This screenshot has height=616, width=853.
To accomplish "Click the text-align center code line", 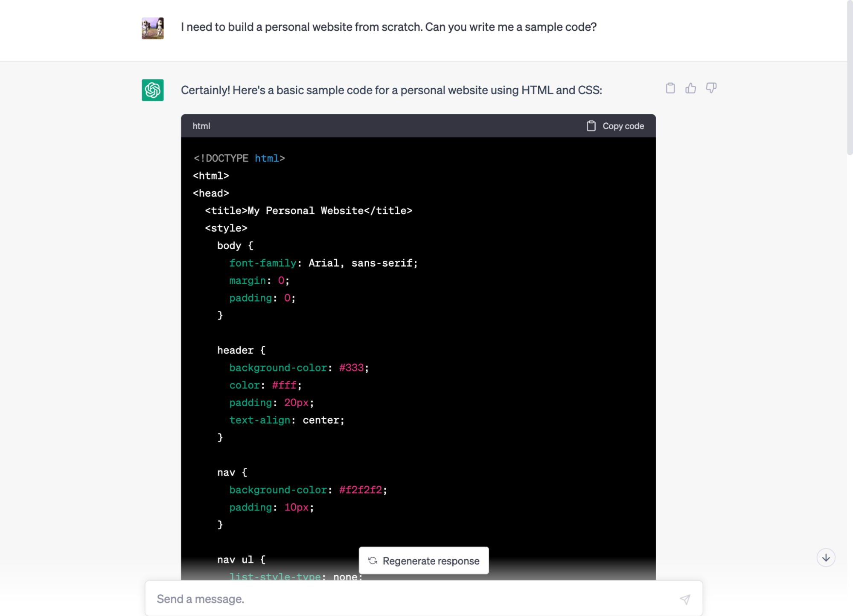I will coord(286,420).
